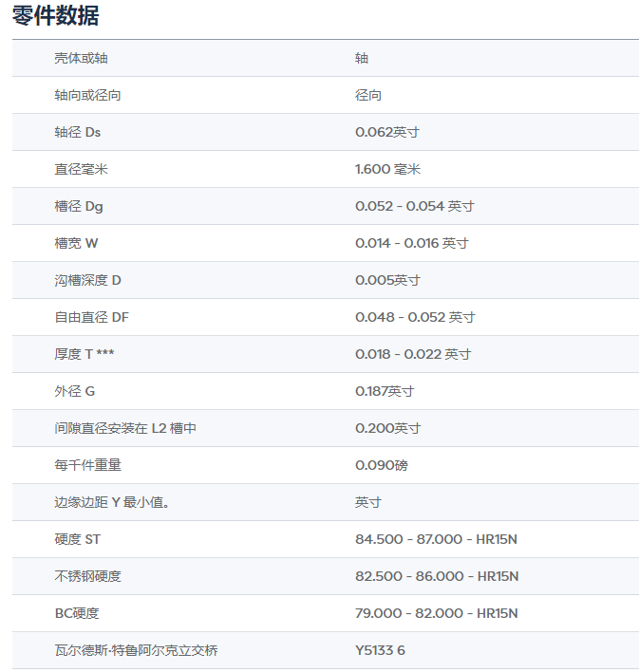Viewport: 639px width, 672px height.
Task: Click the 79.000 - 82.000 - HR15N value
Action: click(x=436, y=614)
